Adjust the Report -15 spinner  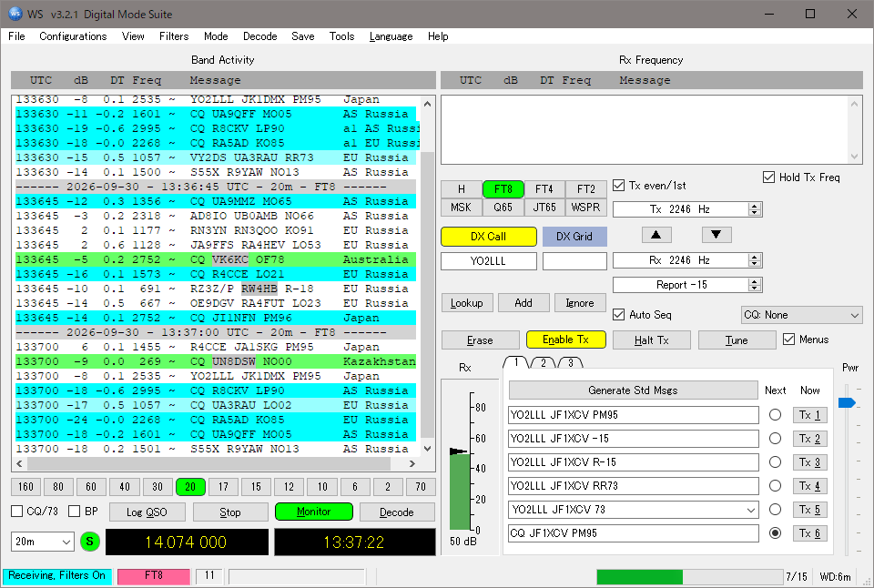[755, 285]
